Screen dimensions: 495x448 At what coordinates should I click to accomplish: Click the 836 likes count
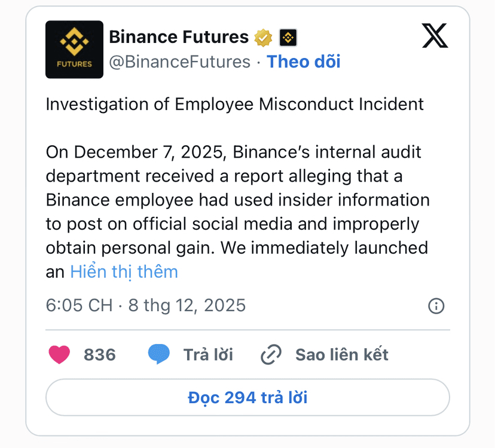[x=99, y=355]
